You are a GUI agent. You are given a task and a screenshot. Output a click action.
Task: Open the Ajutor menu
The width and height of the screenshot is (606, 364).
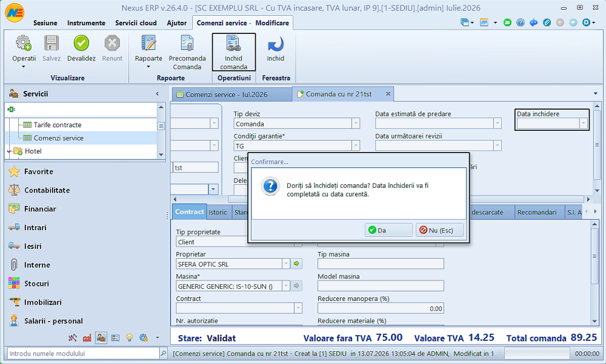(x=176, y=23)
